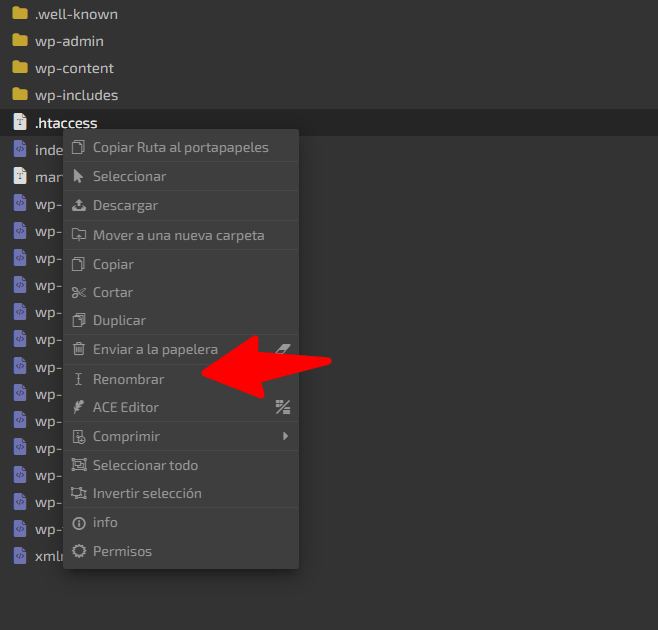
Task: Select the file starting with "inde"
Action: pos(49,150)
